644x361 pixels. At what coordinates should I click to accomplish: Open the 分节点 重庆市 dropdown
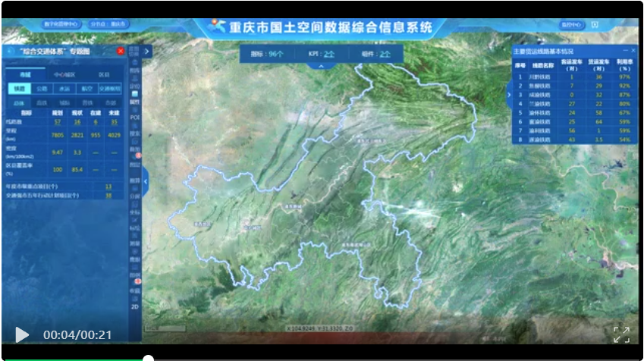(x=108, y=24)
